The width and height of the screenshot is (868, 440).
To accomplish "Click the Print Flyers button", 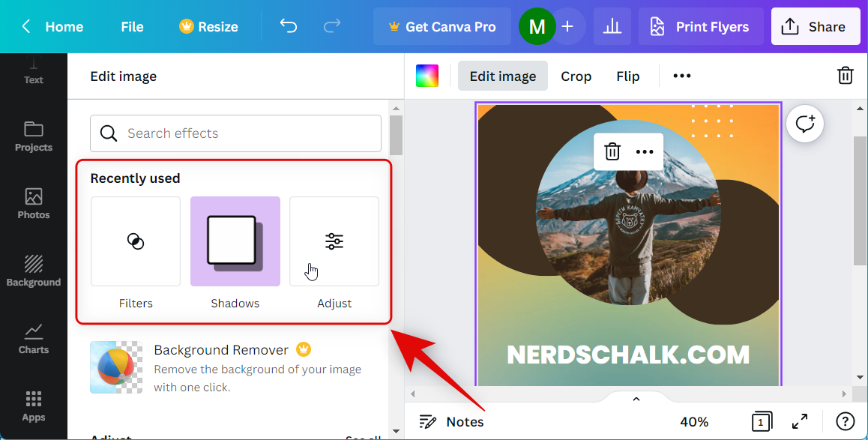I will pos(701,26).
